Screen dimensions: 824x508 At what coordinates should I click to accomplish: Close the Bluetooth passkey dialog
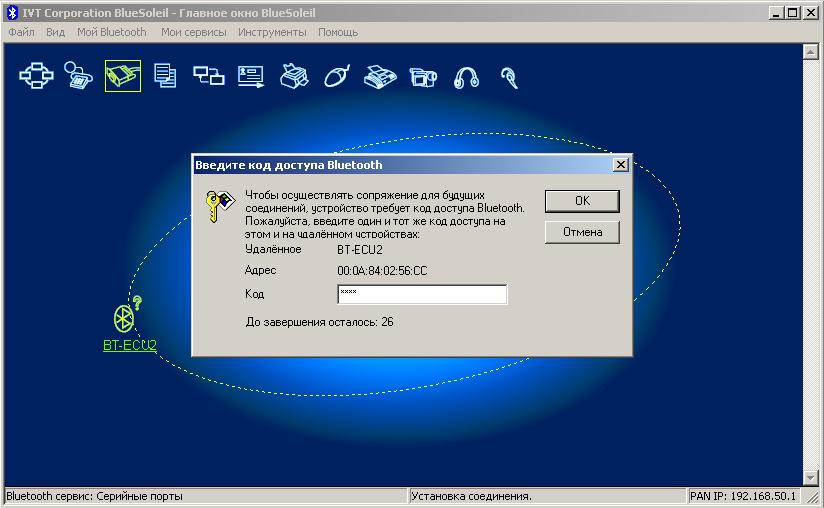(620, 165)
